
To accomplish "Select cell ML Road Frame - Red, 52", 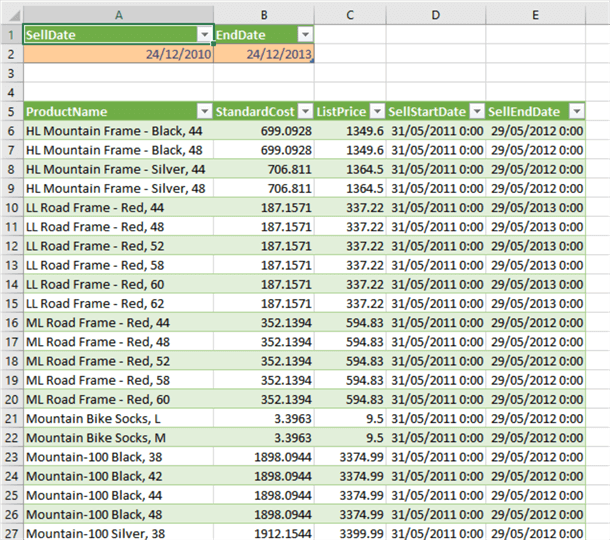I will pyautogui.click(x=119, y=361).
